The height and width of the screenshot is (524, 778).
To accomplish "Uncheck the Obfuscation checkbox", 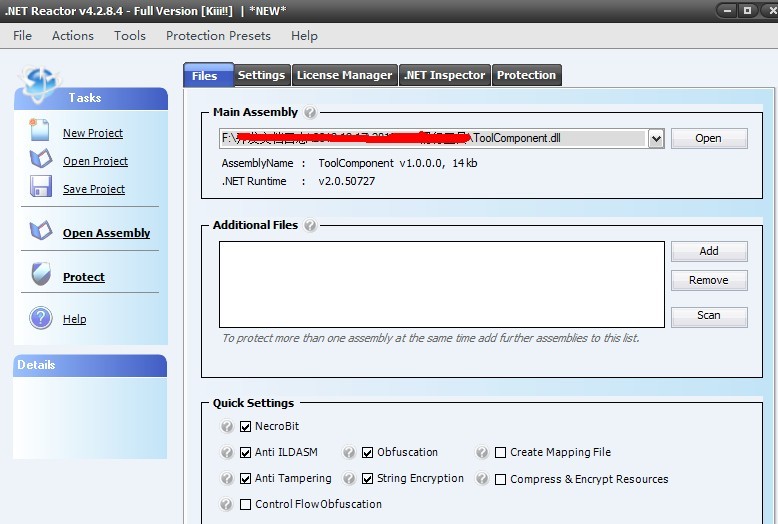I will (x=367, y=453).
